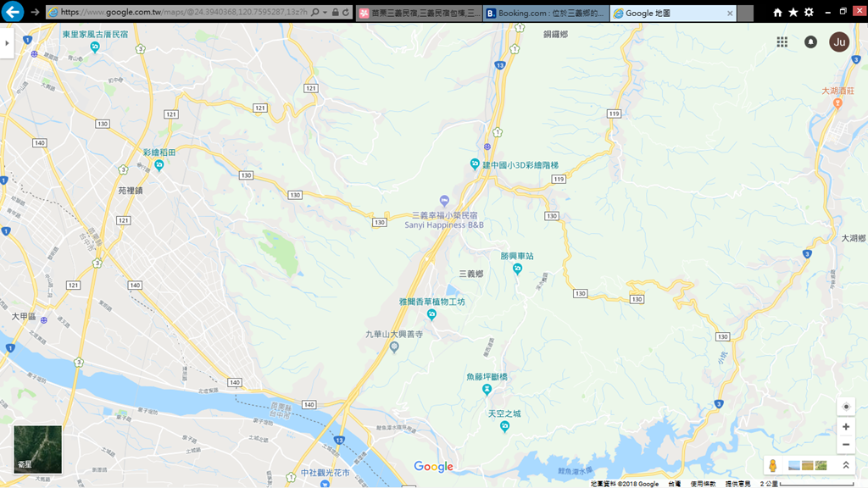Open the yellow field photo thumbnail

click(807, 465)
